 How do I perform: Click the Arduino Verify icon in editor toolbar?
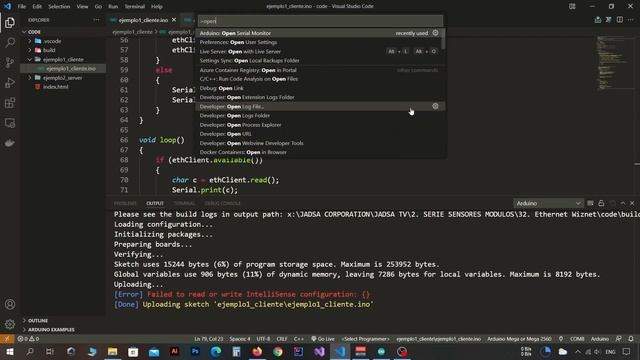[x=609, y=20]
